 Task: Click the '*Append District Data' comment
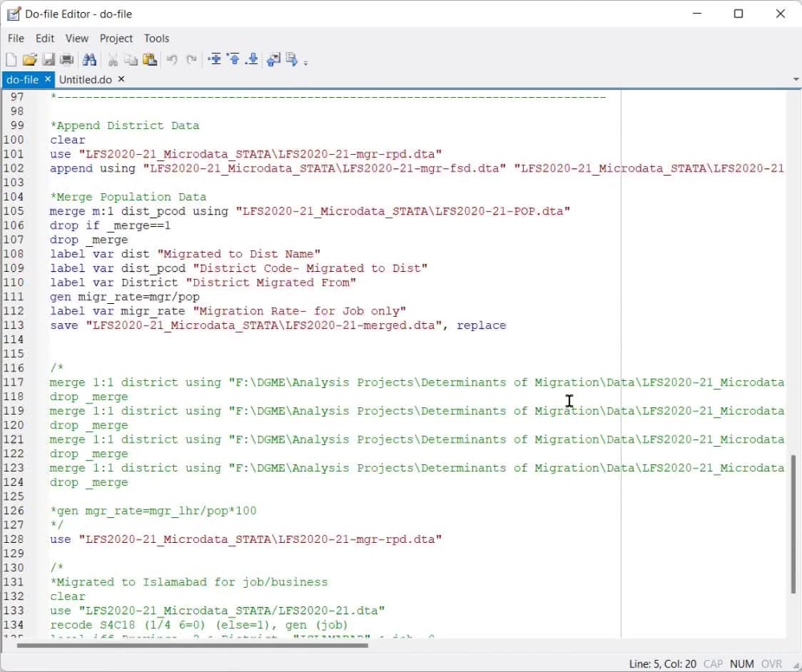pos(124,126)
